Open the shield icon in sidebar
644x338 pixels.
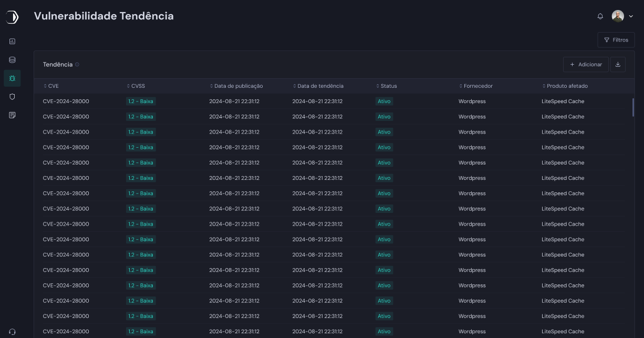12,97
